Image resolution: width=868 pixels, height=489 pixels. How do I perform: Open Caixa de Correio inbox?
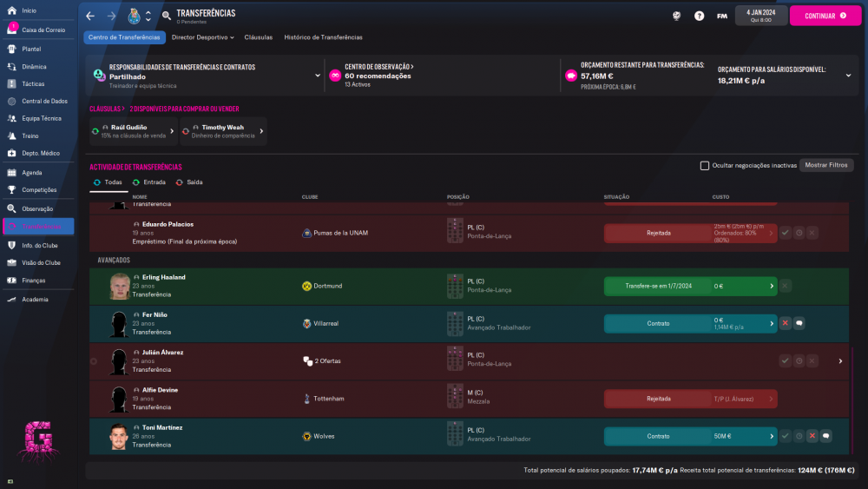click(43, 30)
